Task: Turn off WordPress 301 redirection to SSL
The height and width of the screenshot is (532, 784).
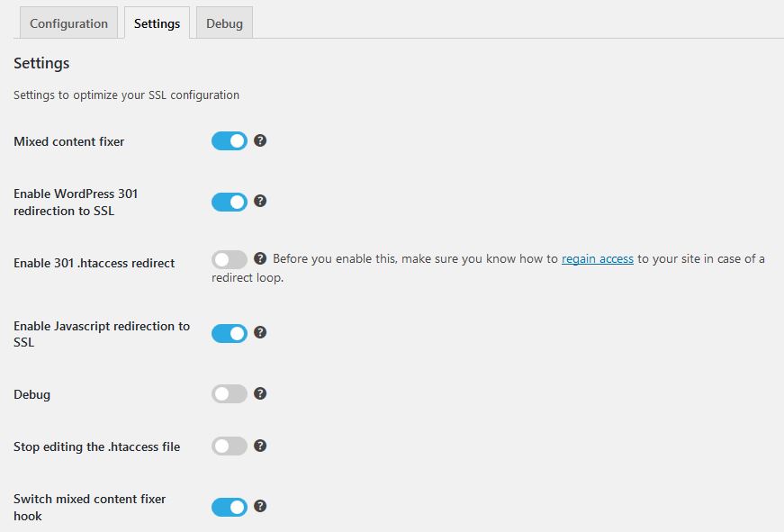Action: click(x=230, y=202)
